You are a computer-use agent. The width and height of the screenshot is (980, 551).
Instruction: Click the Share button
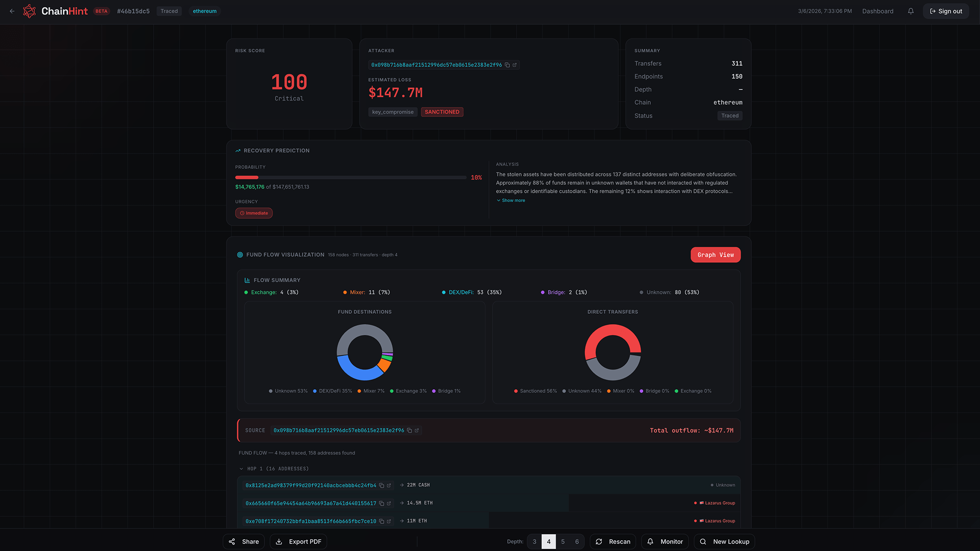244,542
